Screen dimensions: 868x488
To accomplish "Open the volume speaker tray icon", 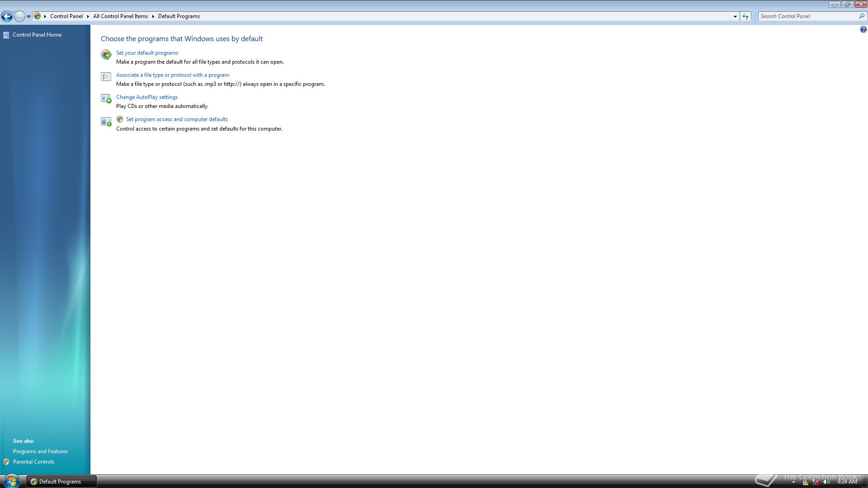I will (826, 482).
